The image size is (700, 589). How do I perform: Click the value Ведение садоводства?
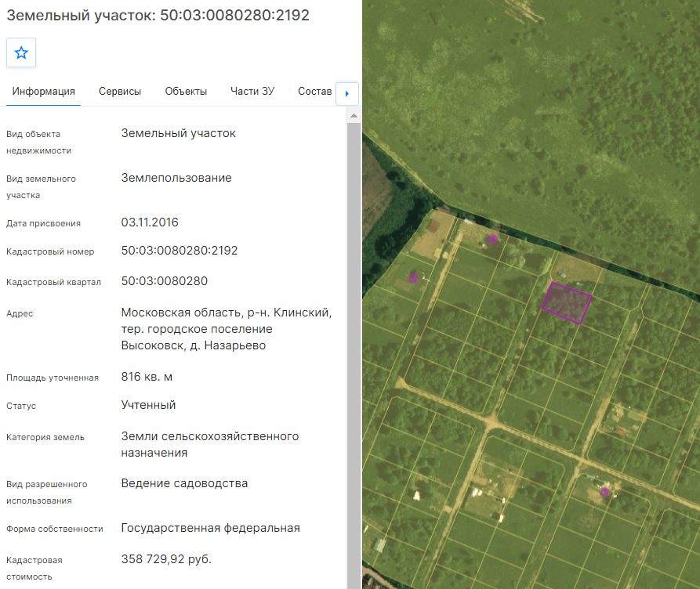click(184, 483)
